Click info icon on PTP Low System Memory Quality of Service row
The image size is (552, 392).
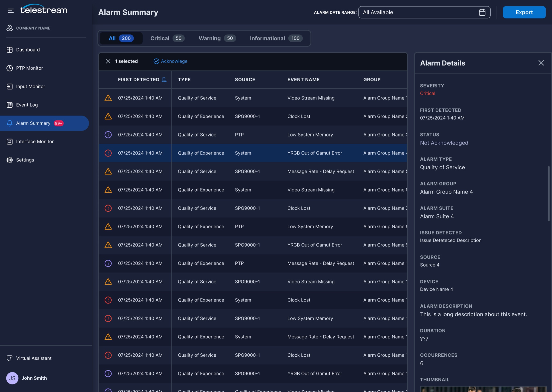click(108, 135)
